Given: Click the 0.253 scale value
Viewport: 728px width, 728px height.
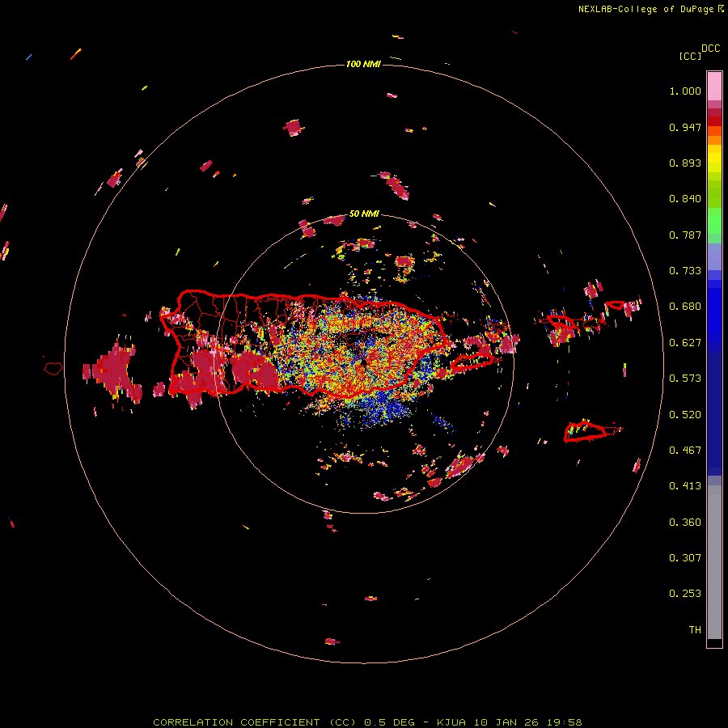Looking at the screenshot, I should tap(685, 594).
